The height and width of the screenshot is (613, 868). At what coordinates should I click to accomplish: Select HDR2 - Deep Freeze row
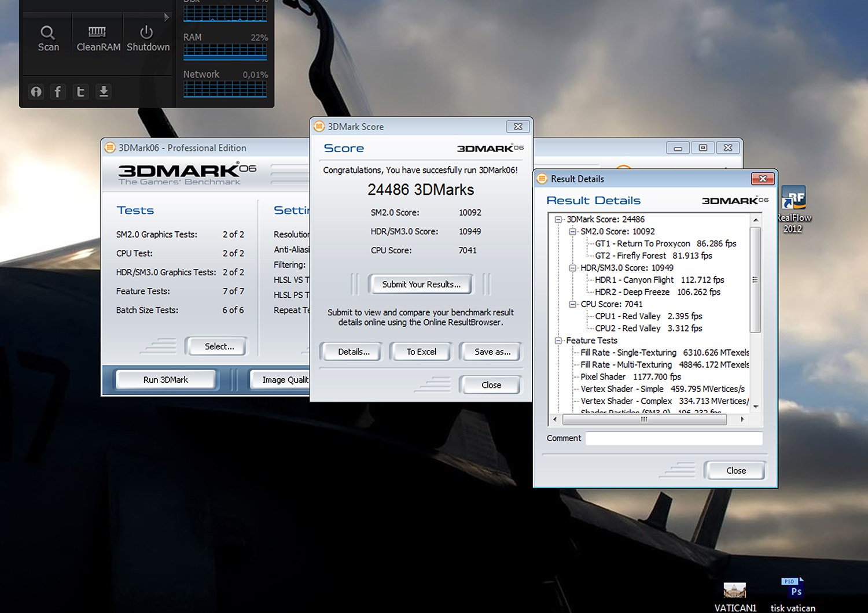[657, 292]
